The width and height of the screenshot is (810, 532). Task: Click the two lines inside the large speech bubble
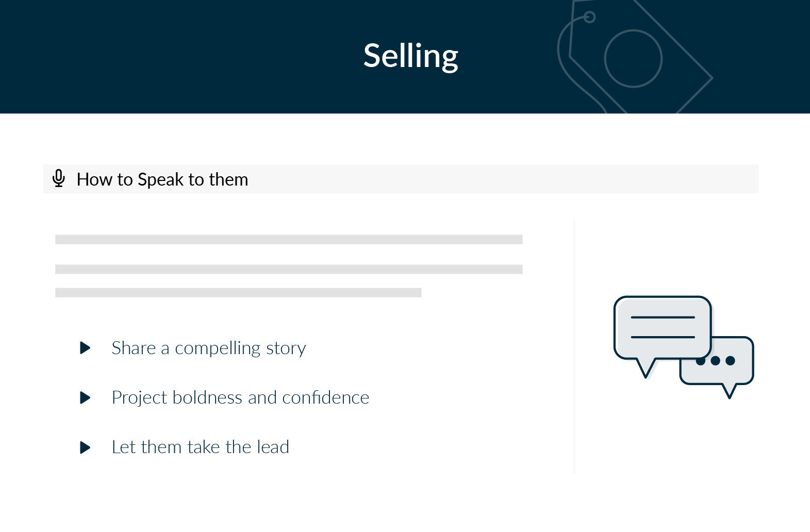coord(663,327)
